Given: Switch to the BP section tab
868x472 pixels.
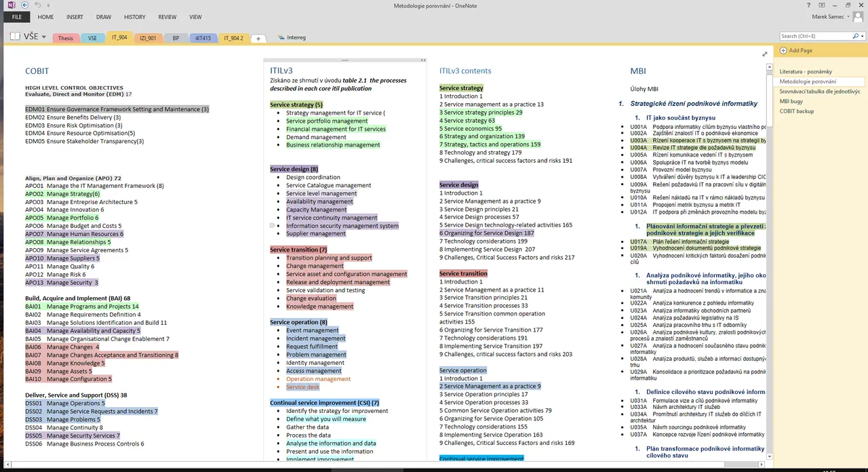Looking at the screenshot, I should (x=176, y=38).
